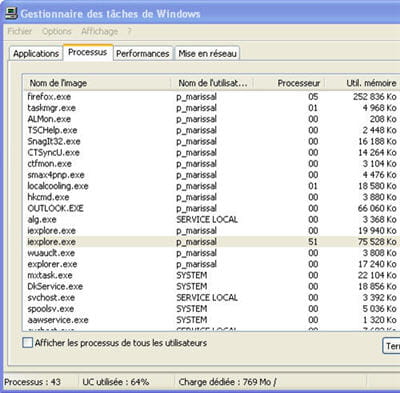Click the Charge dédiée : 769 Mo status
This screenshot has height=393, width=400.
coord(227,382)
